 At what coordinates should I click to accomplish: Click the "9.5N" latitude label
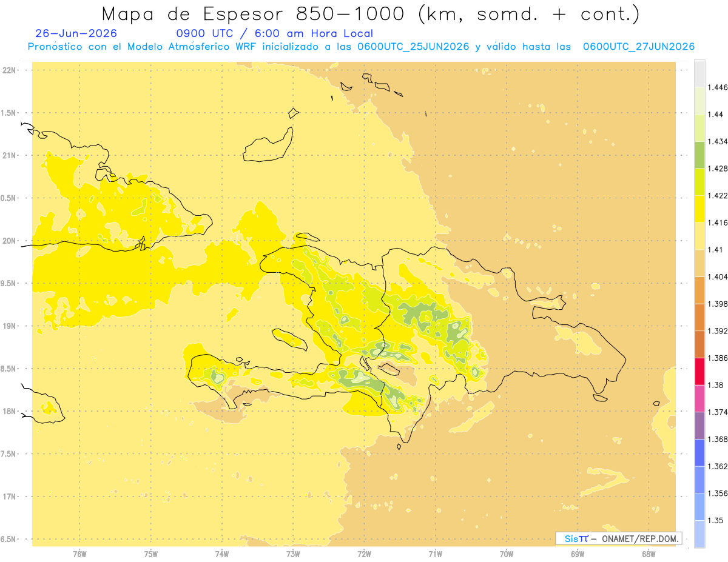(x=9, y=283)
